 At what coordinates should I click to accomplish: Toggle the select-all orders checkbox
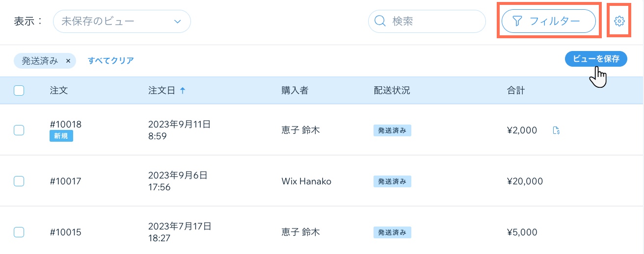(19, 90)
